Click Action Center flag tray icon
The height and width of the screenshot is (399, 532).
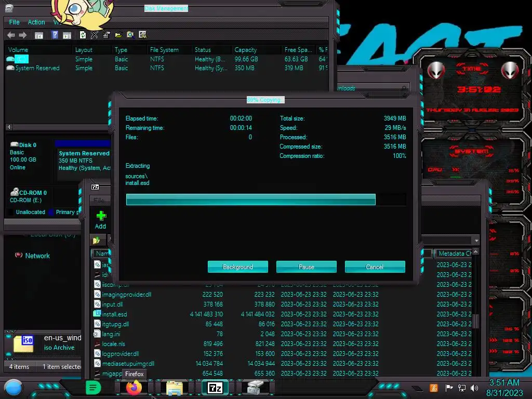click(x=449, y=388)
